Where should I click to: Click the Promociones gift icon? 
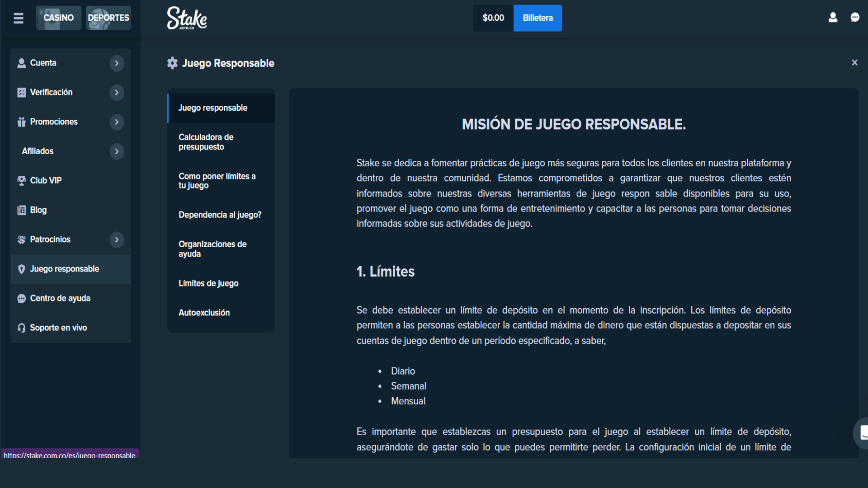21,122
